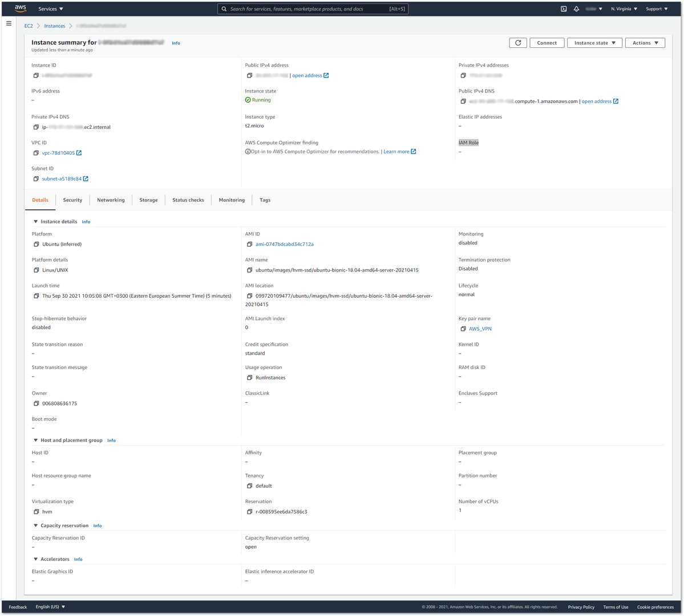Image resolution: width=684 pixels, height=616 pixels.
Task: Copy the Tenancy default value
Action: (x=249, y=486)
